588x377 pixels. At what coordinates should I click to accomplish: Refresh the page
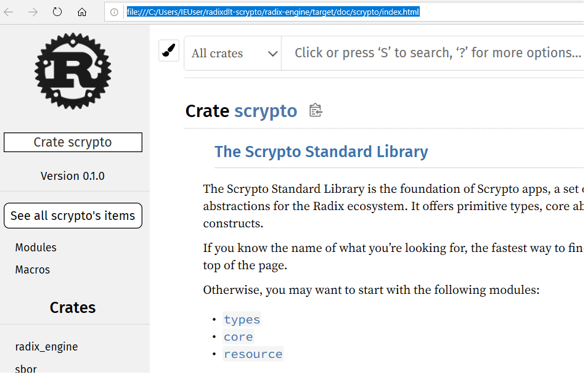(57, 12)
